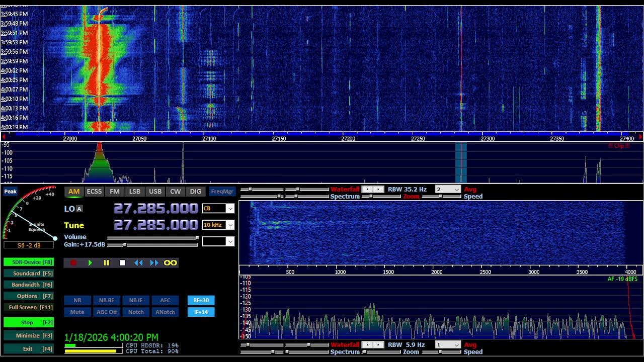The height and width of the screenshot is (362, 644).
Task: Click SDR-Device [F8] button
Action: click(29, 262)
